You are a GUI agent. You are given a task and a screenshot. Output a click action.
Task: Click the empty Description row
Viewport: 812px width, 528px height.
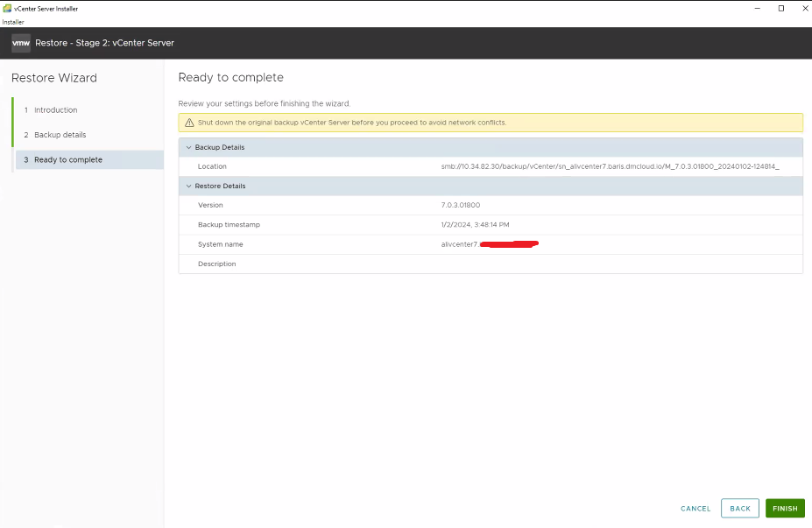click(x=491, y=264)
